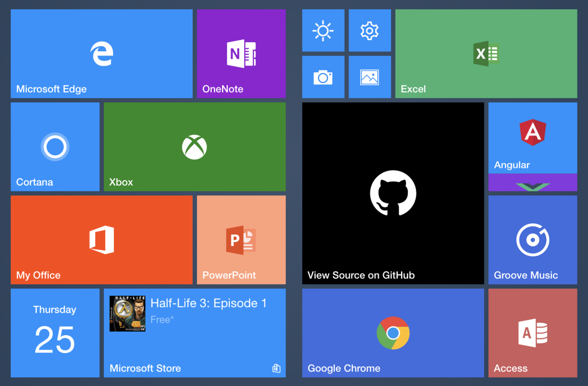Click the Half-Life 3: Episode 1 title
The height and width of the screenshot is (386, 588).
coord(209,303)
